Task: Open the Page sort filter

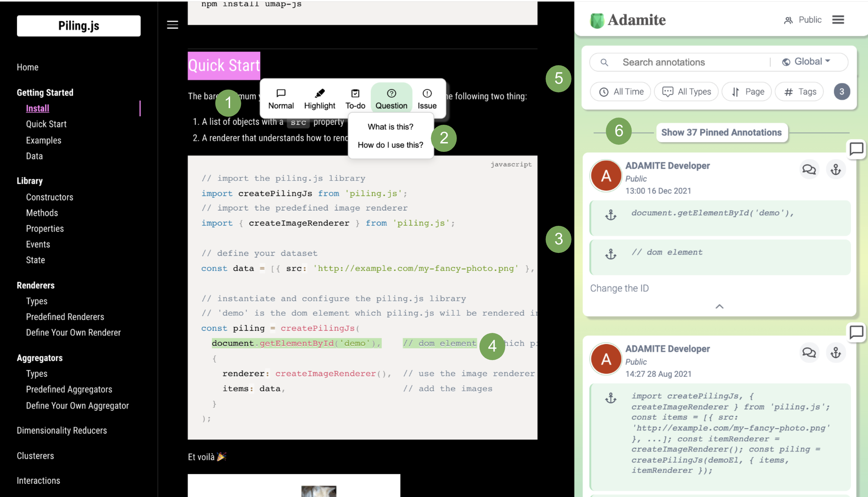Action: 746,92
